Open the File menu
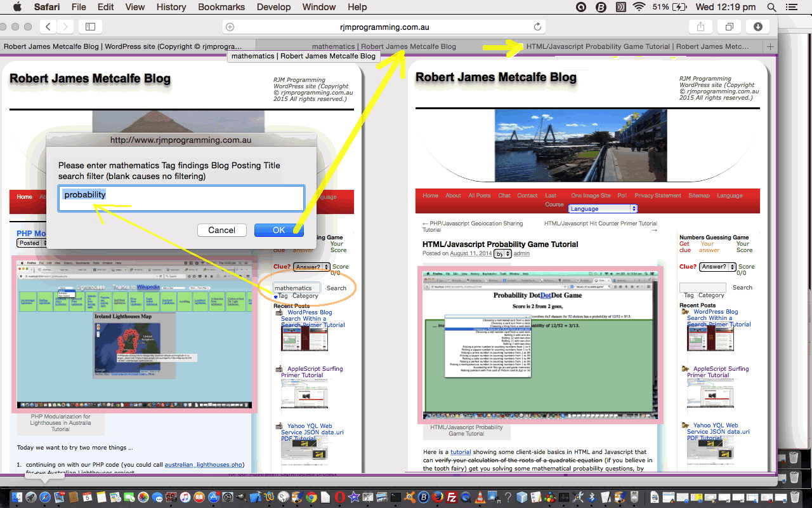The width and height of the screenshot is (812, 508). click(79, 7)
